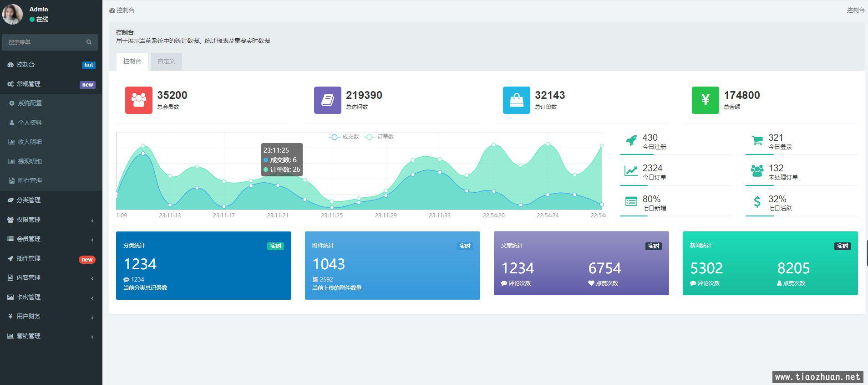Screen dimensions: 868x385
Task: Click the 控制台 link at top right
Action: 856,10
